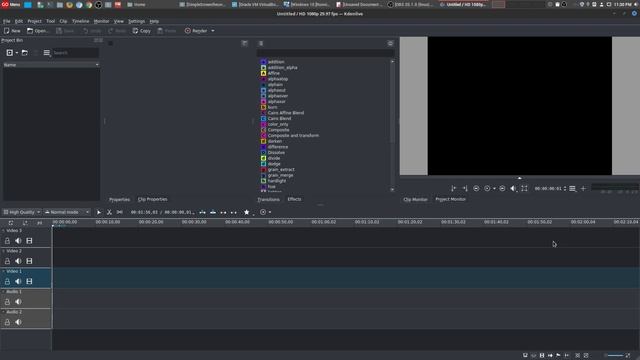Screen dimensions: 640x360
Task: Open the File menu
Action: (x=7, y=21)
